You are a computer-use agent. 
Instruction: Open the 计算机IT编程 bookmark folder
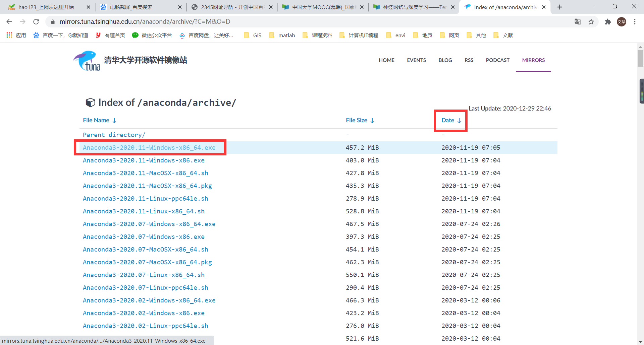click(359, 35)
